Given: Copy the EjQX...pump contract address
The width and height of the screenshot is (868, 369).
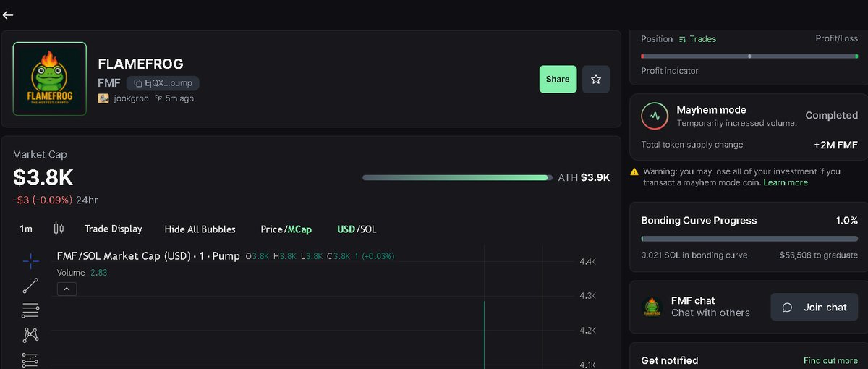Looking at the screenshot, I should tap(163, 83).
